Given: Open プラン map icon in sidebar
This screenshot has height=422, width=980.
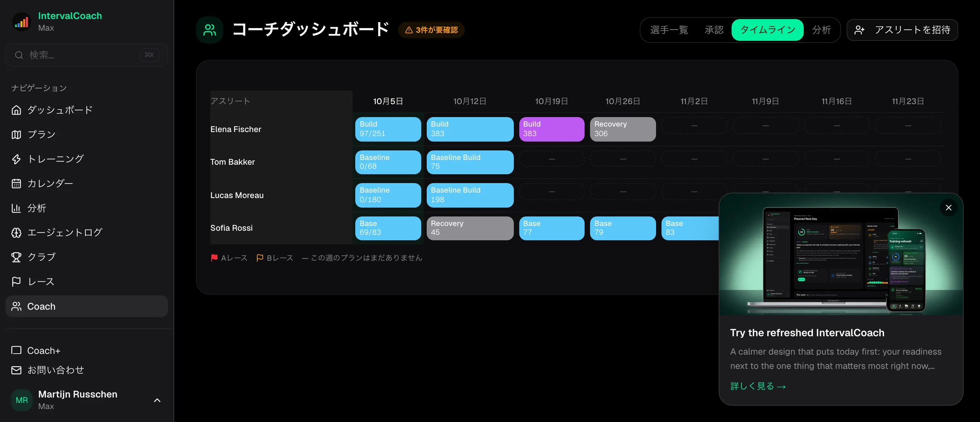Looking at the screenshot, I should pyautogui.click(x=87, y=134).
